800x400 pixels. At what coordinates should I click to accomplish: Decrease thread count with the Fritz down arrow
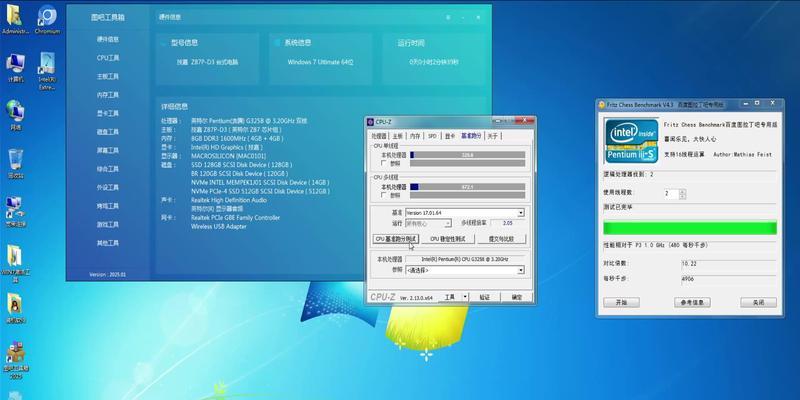(683, 196)
